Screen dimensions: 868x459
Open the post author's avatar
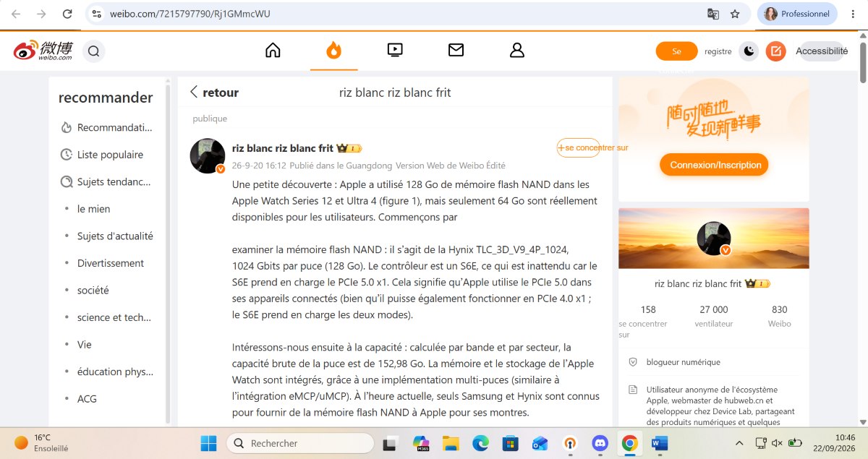tap(207, 155)
